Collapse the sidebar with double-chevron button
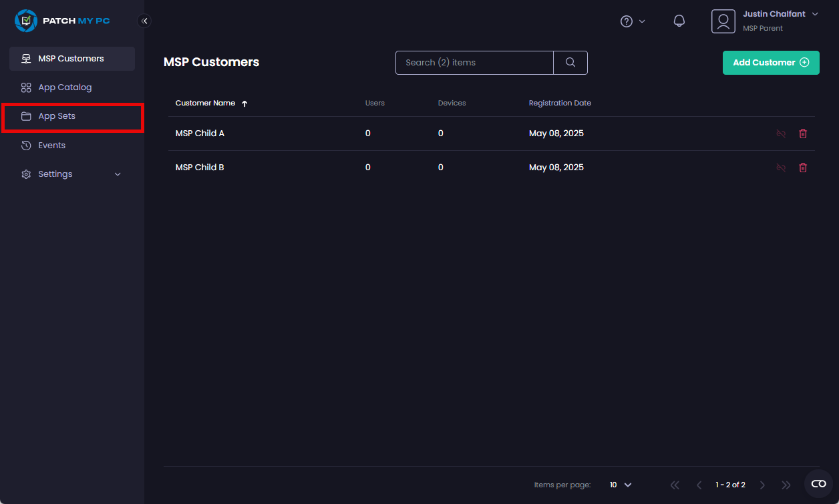The width and height of the screenshot is (839, 504). [144, 21]
